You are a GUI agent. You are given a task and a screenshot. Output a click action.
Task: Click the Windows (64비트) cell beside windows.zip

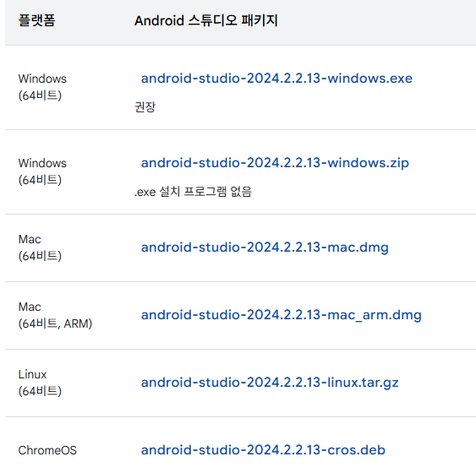[42, 171]
